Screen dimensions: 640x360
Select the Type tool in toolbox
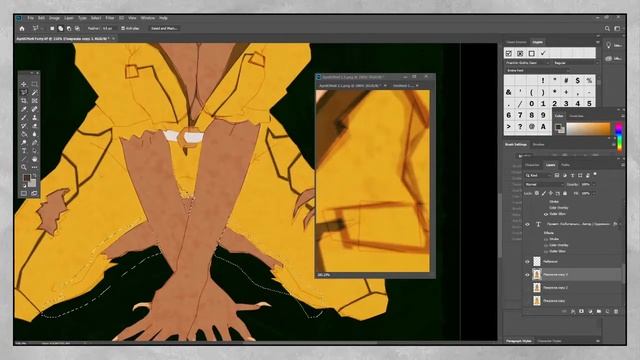[24, 151]
